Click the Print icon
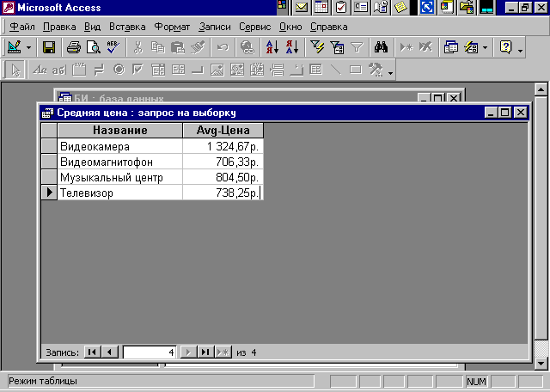The width and height of the screenshot is (550, 392). [74, 47]
